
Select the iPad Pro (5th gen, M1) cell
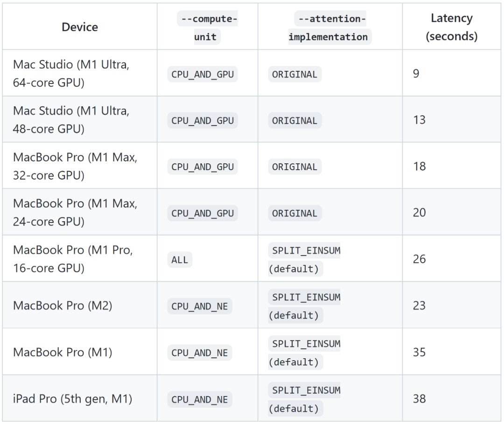tap(72, 399)
